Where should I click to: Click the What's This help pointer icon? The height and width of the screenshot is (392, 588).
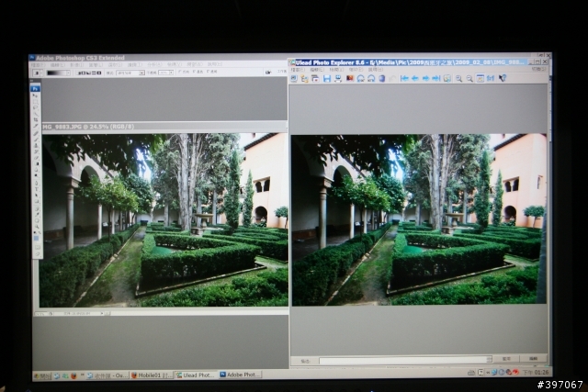[503, 78]
